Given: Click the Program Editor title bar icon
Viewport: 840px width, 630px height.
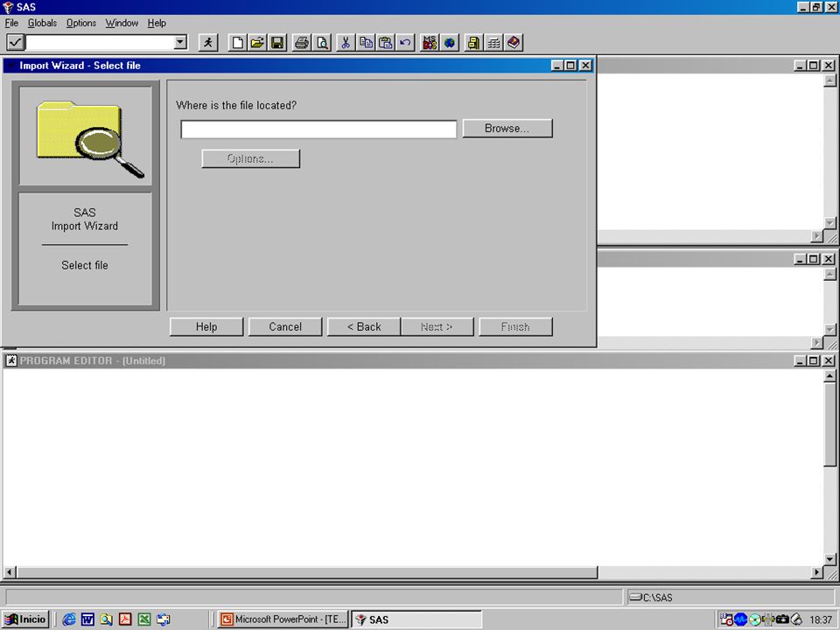Looking at the screenshot, I should click(x=11, y=360).
